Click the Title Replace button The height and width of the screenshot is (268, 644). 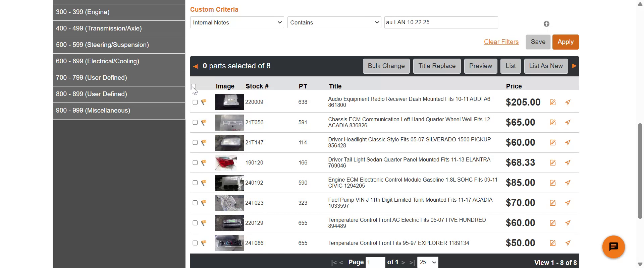click(437, 66)
